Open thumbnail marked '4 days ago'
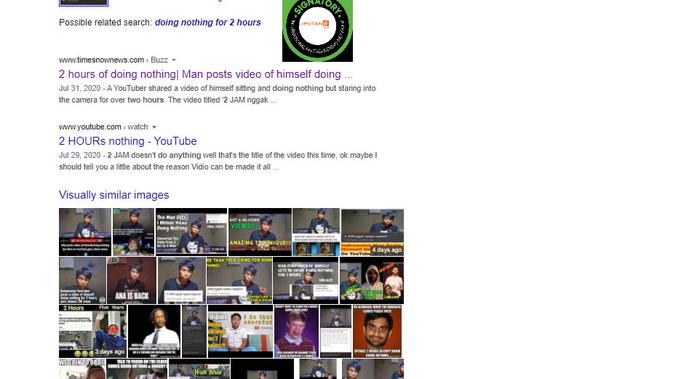 pyautogui.click(x=372, y=232)
